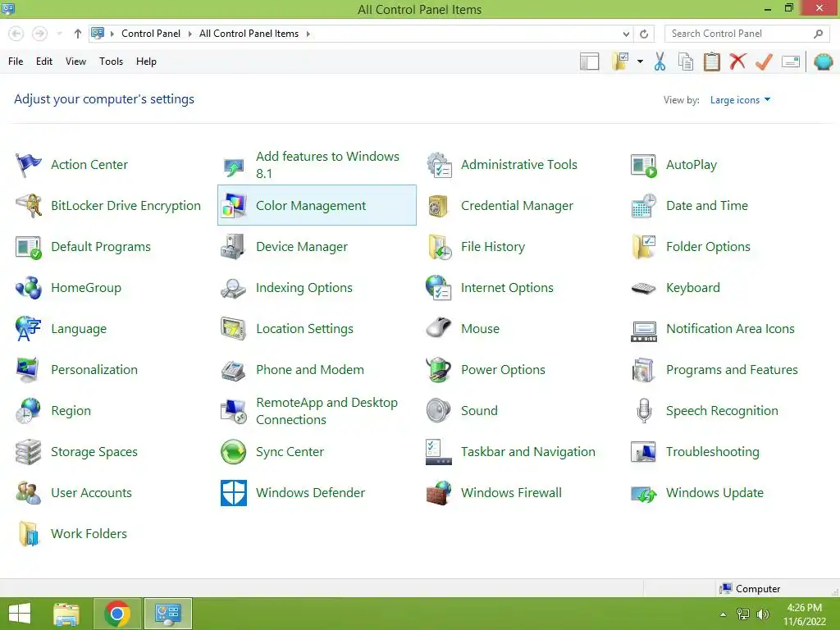The height and width of the screenshot is (630, 840).
Task: Open the Tools menu
Action: [x=111, y=62]
